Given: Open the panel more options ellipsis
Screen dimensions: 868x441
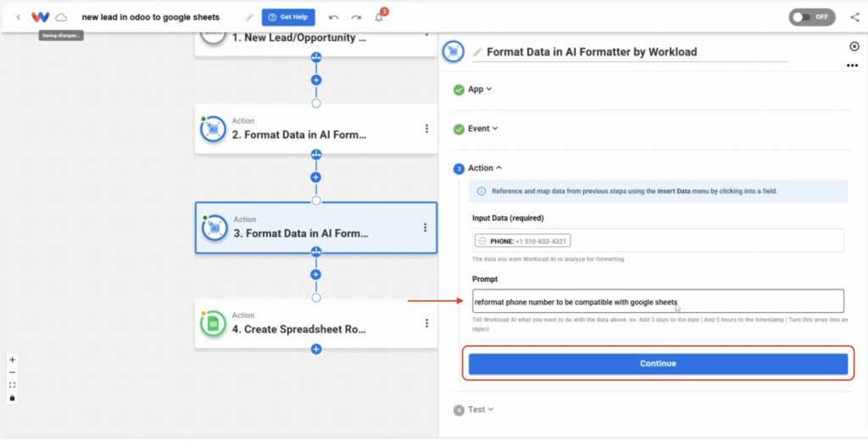Looking at the screenshot, I should point(852,66).
